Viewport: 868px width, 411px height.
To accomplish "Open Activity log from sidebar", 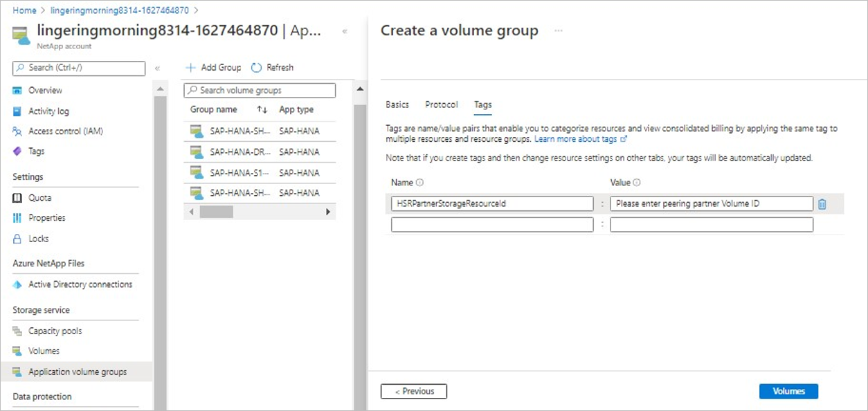I will pos(48,111).
